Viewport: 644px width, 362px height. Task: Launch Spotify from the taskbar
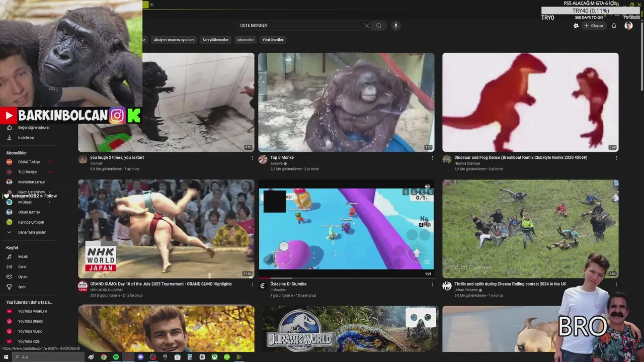click(116, 357)
